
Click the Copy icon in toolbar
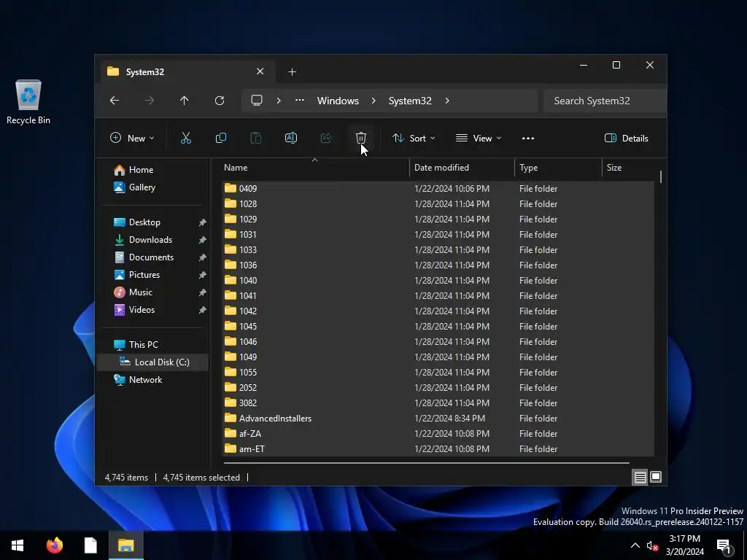220,138
